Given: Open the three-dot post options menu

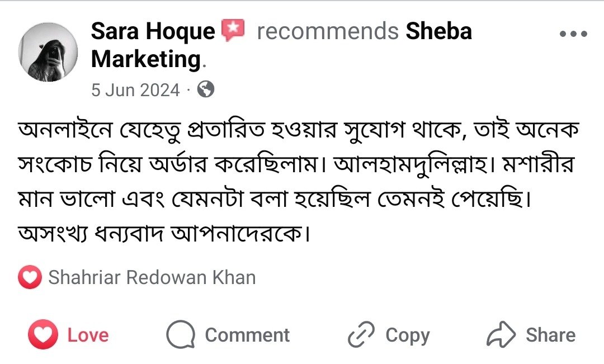Looking at the screenshot, I should [574, 34].
